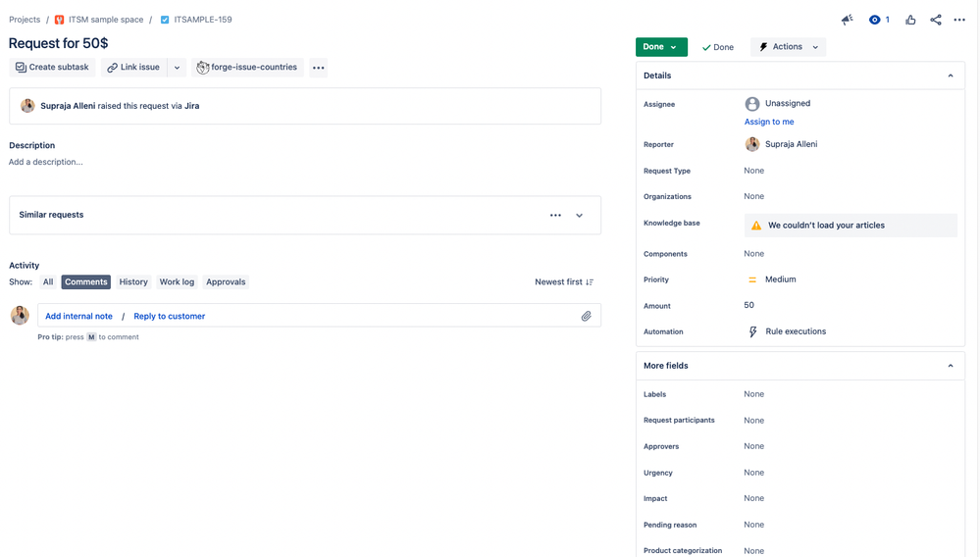Click the Unassigned avatar icon
This screenshot has width=980, height=557.
coord(752,104)
